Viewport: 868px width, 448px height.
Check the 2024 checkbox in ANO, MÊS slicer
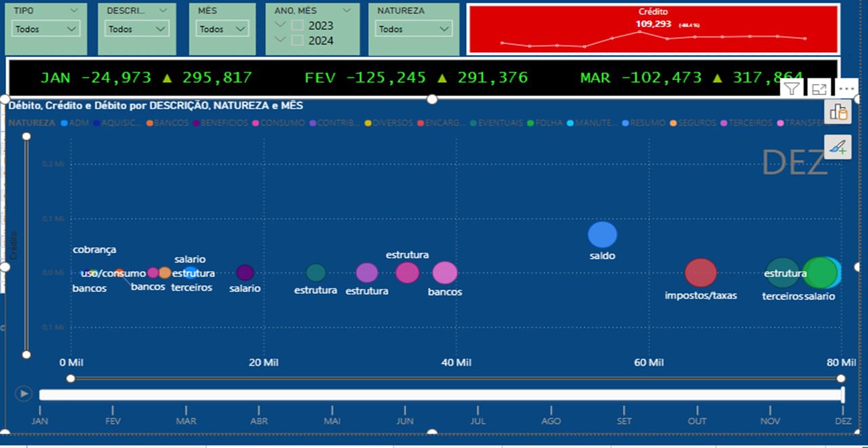click(x=296, y=41)
